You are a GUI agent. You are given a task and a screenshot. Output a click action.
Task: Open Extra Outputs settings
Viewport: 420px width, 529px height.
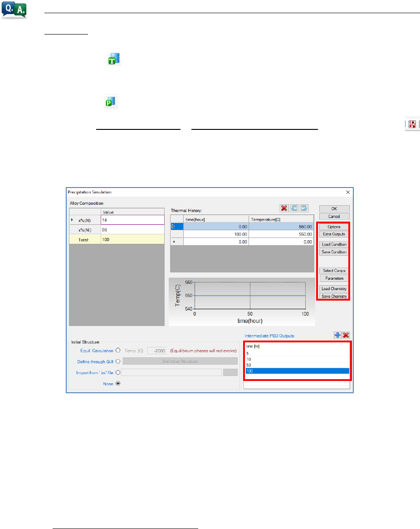[x=334, y=234]
